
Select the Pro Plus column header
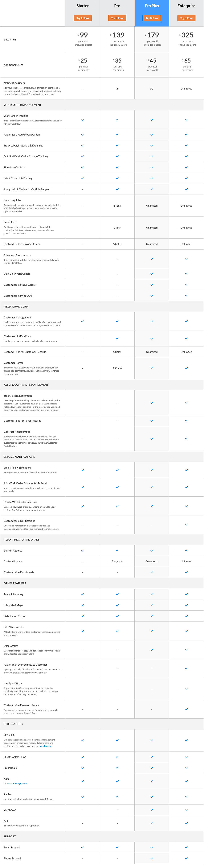tap(152, 6)
